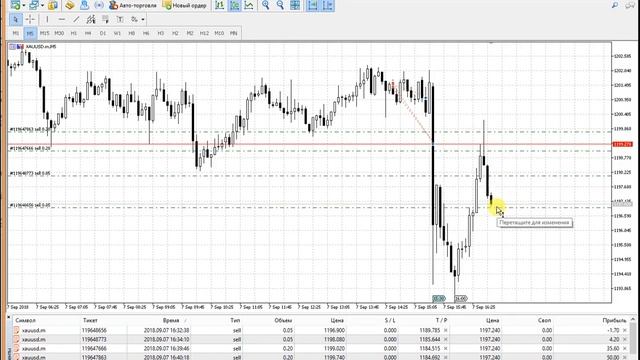The image size is (640, 360).
Task: Select the trendline tool
Action: point(76,19)
